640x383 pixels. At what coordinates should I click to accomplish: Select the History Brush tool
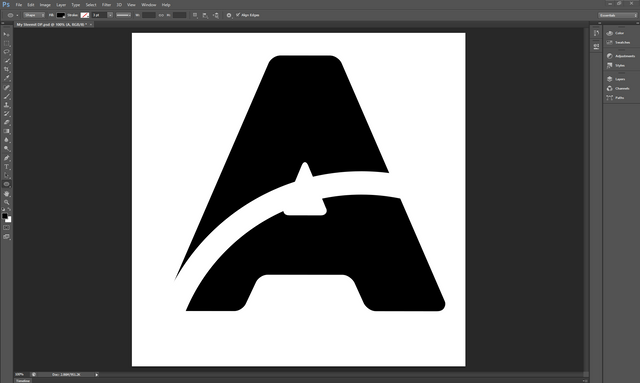pos(7,114)
